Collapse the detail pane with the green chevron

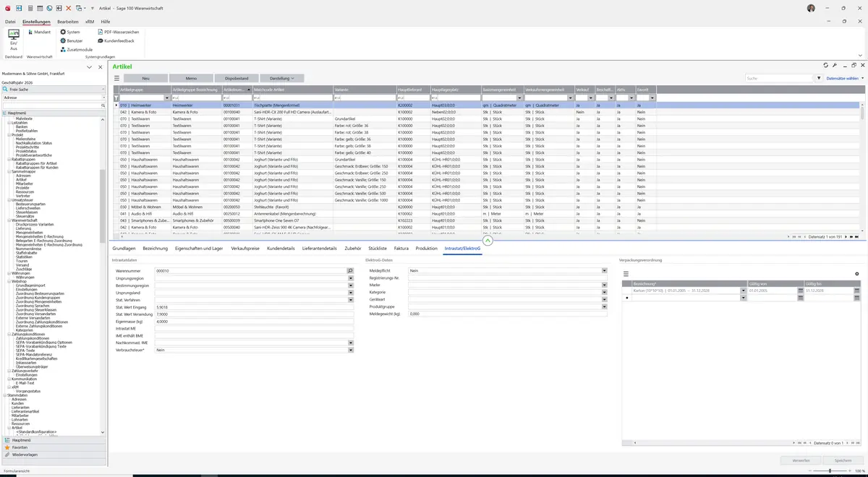pyautogui.click(x=488, y=241)
